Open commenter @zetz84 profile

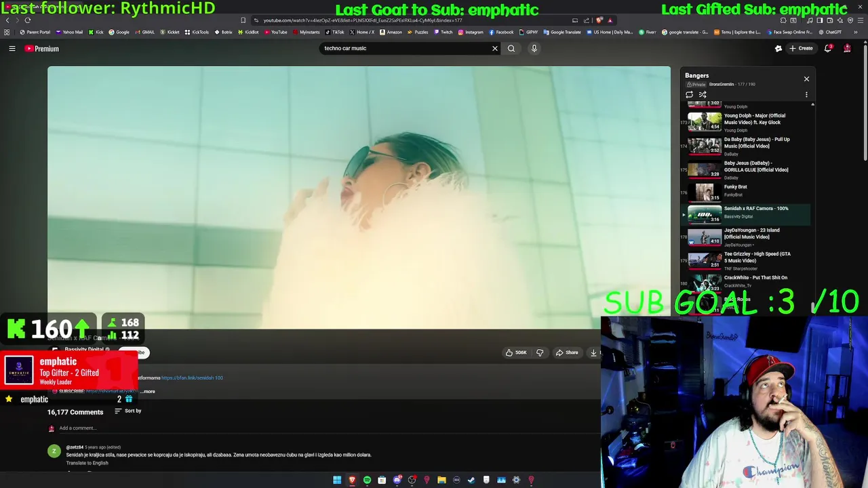tap(75, 447)
